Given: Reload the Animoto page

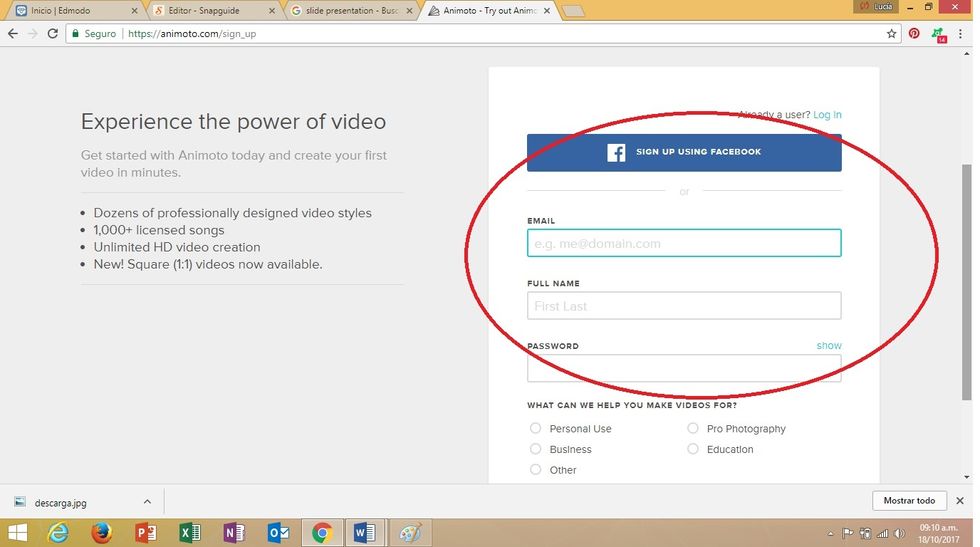Looking at the screenshot, I should point(52,34).
